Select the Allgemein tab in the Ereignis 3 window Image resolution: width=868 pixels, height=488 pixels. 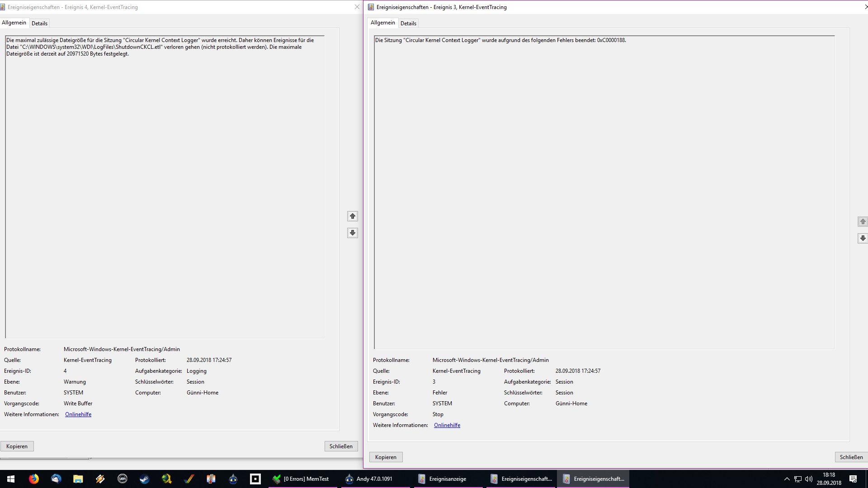(x=382, y=23)
